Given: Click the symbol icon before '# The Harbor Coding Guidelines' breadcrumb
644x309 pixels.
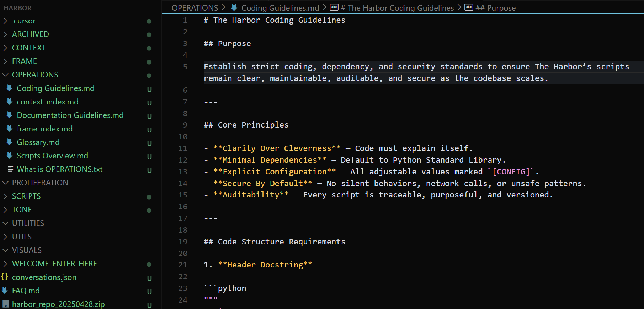Looking at the screenshot, I should tap(334, 7).
